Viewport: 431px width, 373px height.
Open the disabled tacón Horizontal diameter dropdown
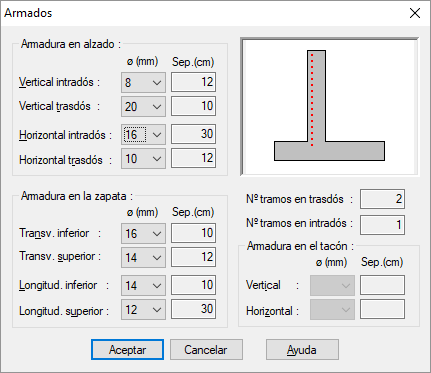coord(332,310)
